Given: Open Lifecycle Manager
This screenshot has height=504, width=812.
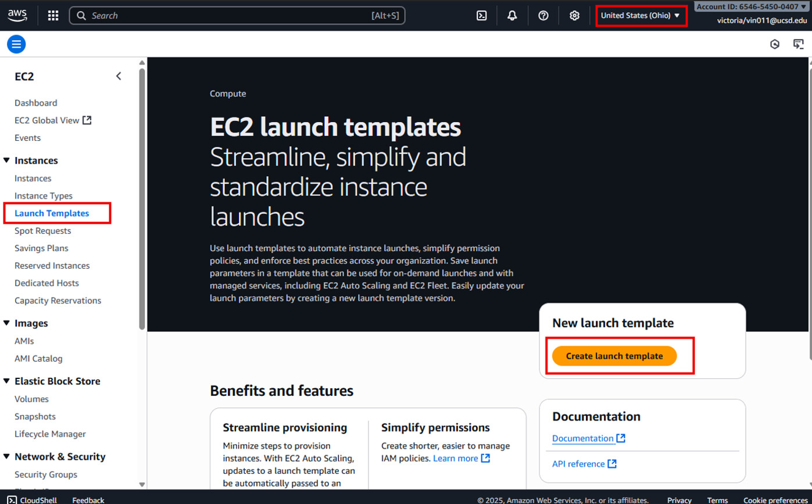Looking at the screenshot, I should 50,434.
